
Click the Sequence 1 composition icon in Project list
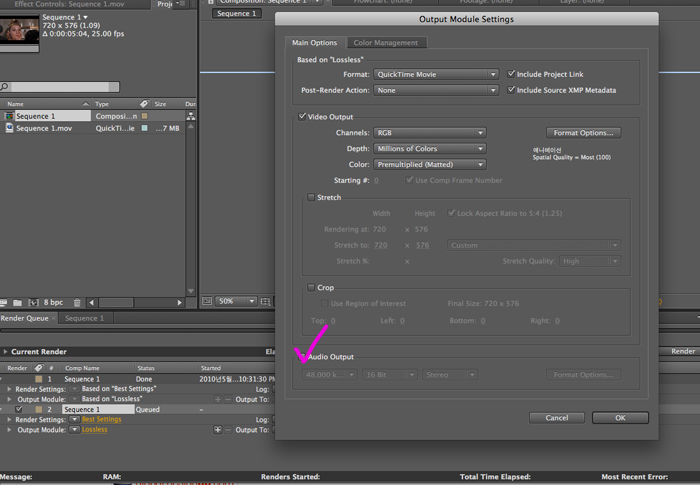[x=9, y=116]
